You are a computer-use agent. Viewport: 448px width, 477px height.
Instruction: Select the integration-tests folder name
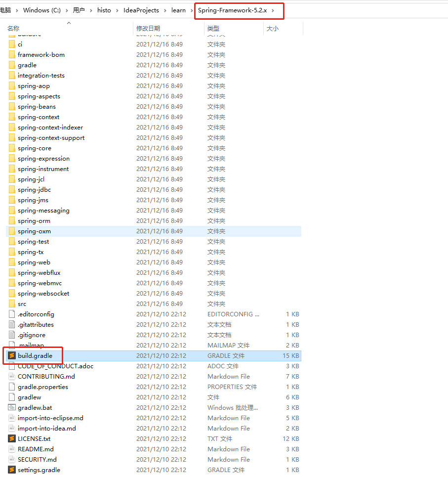click(41, 76)
